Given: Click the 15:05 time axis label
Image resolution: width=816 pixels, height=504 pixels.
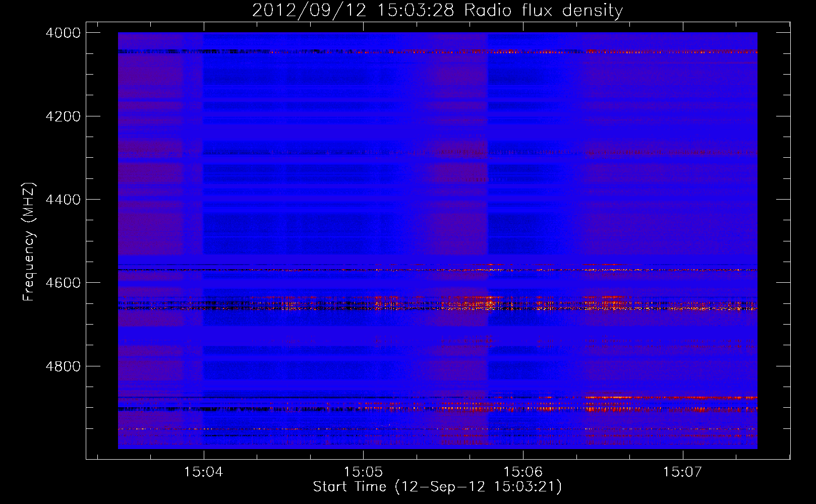Looking at the screenshot, I should coord(363,472).
